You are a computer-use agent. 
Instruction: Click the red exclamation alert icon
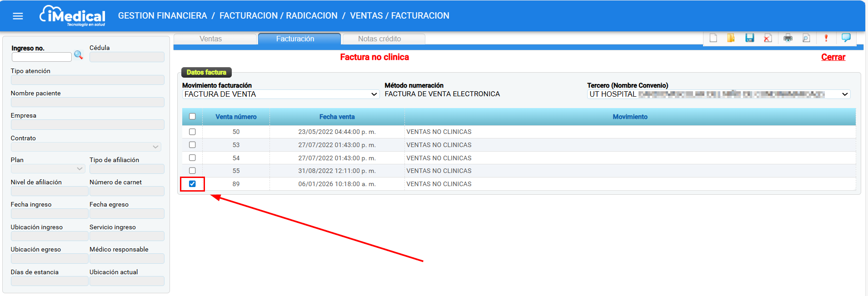[x=826, y=38]
